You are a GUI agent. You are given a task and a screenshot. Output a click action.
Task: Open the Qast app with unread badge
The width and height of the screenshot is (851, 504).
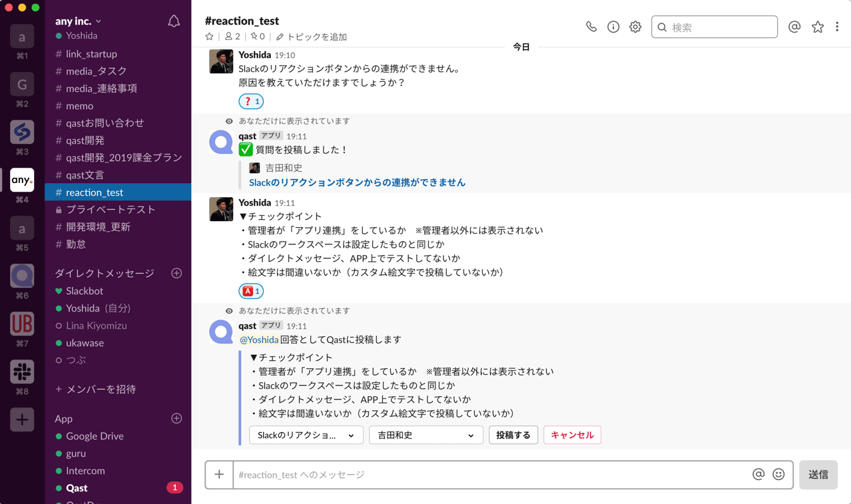tap(118, 488)
